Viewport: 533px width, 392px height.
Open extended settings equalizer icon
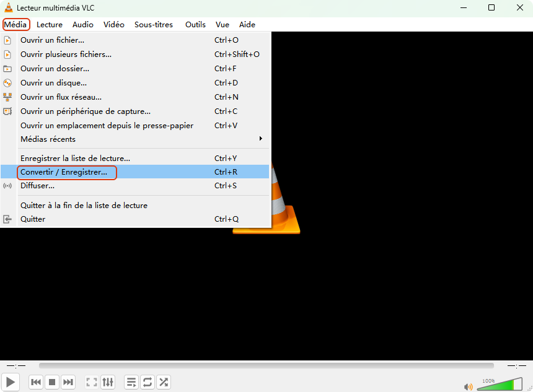pyautogui.click(x=108, y=382)
